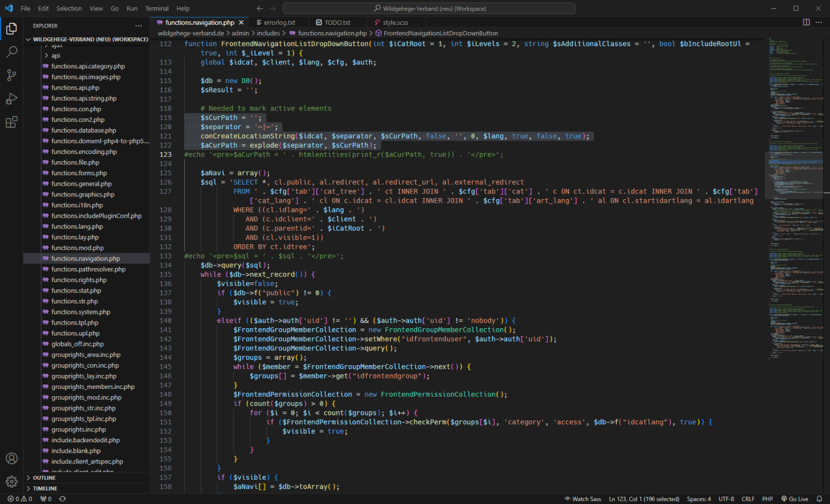This screenshot has height=504, width=830.
Task: Click the VS Code logo icon
Action: click(9, 8)
